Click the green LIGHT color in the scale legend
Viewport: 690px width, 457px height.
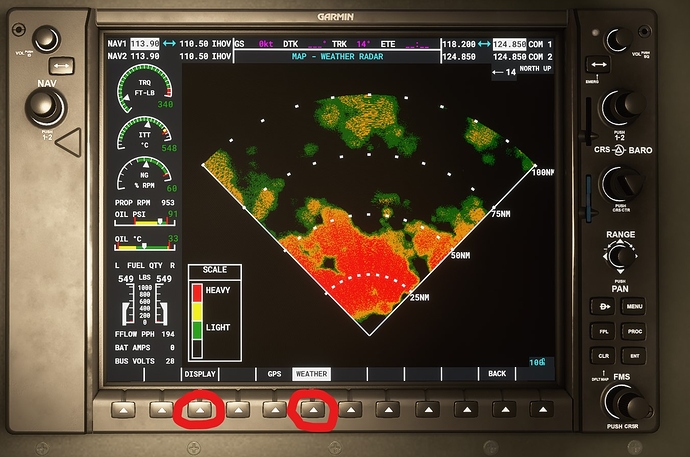197,330
